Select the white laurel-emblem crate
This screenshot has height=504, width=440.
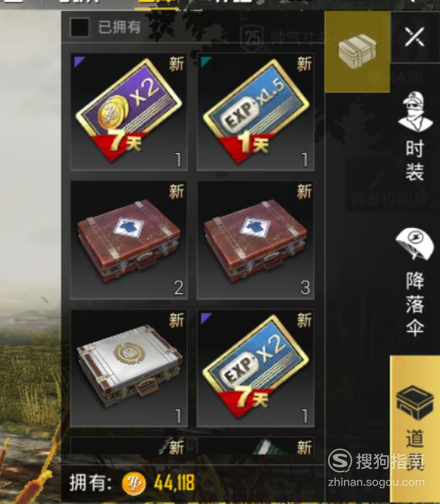(x=129, y=368)
